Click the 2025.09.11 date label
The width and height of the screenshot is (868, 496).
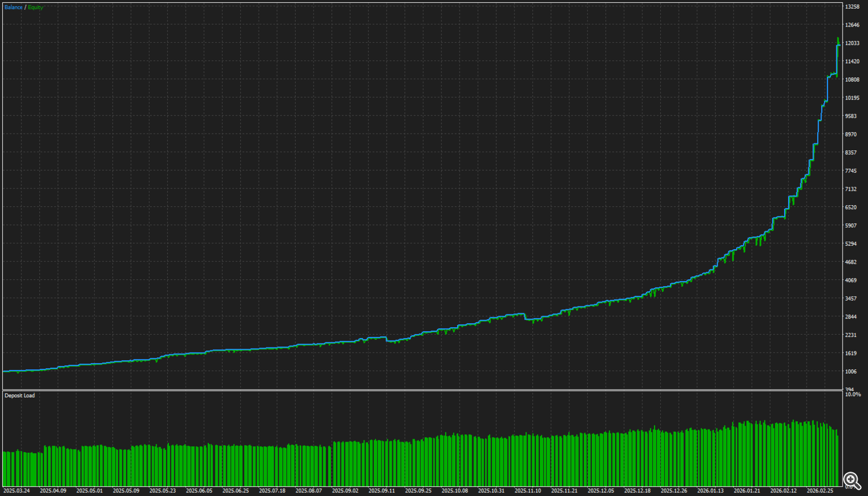point(381,491)
